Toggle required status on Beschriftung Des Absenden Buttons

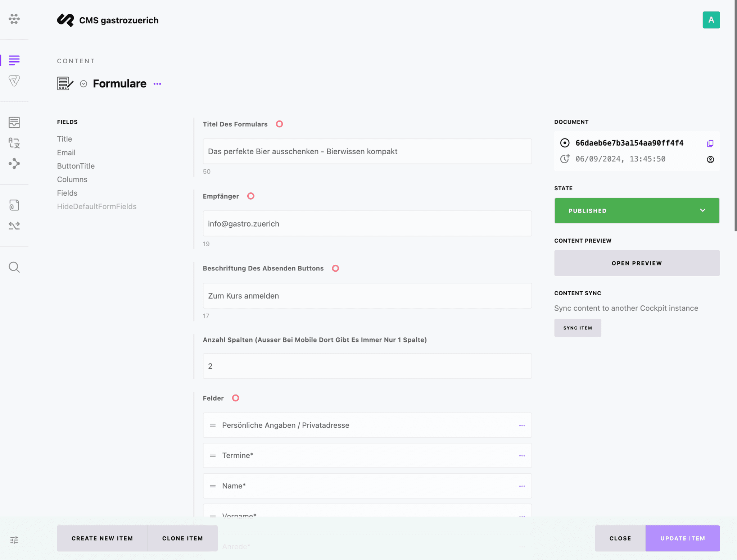tap(334, 268)
